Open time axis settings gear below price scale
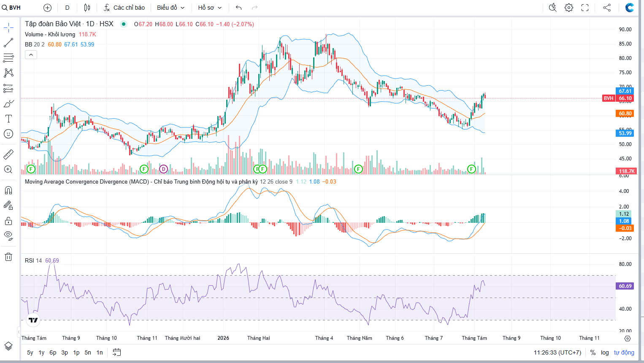 (x=628, y=339)
